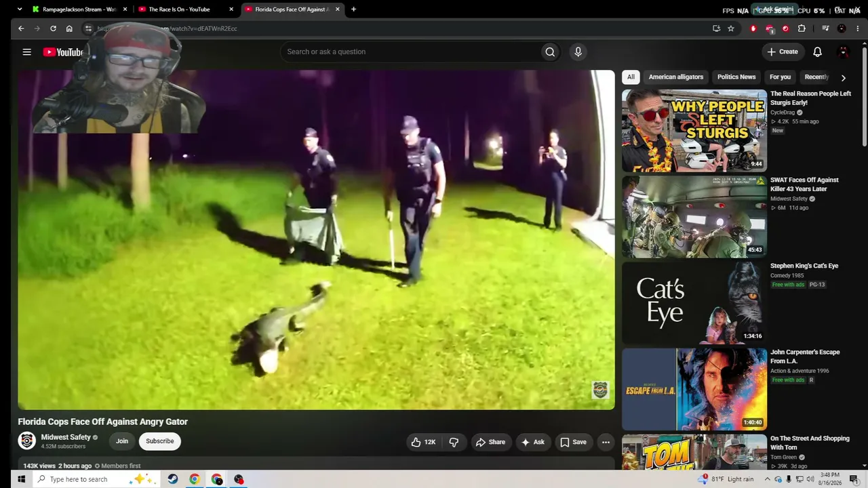The height and width of the screenshot is (488, 868).
Task: Select the For you filter chip
Action: (x=780, y=77)
